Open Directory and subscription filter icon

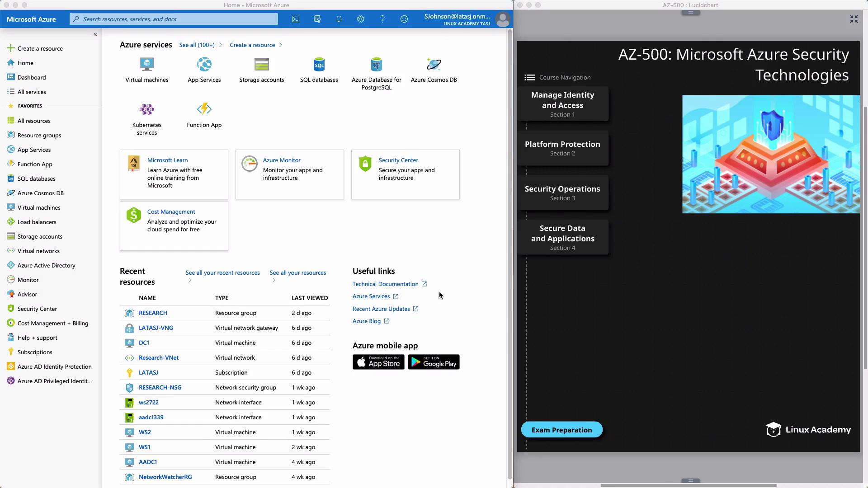(x=317, y=19)
